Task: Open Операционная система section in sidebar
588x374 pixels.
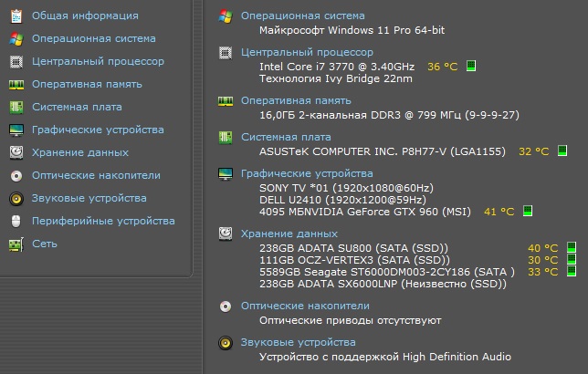Action: pyautogui.click(x=94, y=38)
